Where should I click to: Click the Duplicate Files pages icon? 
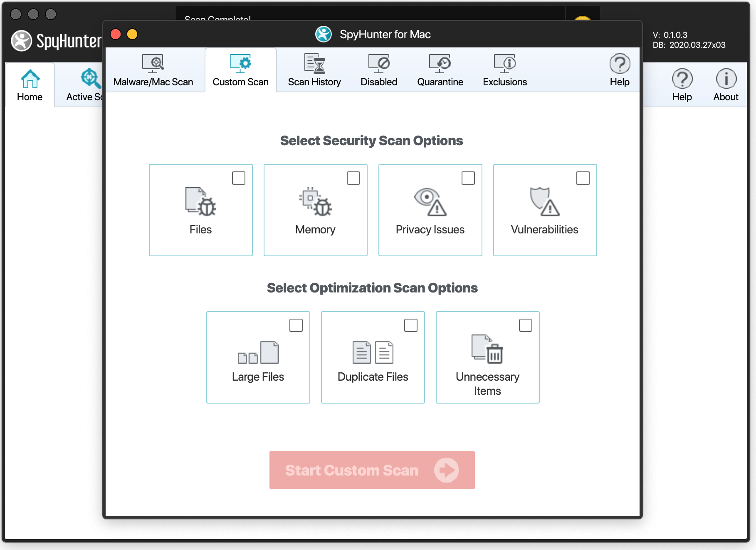click(x=373, y=352)
